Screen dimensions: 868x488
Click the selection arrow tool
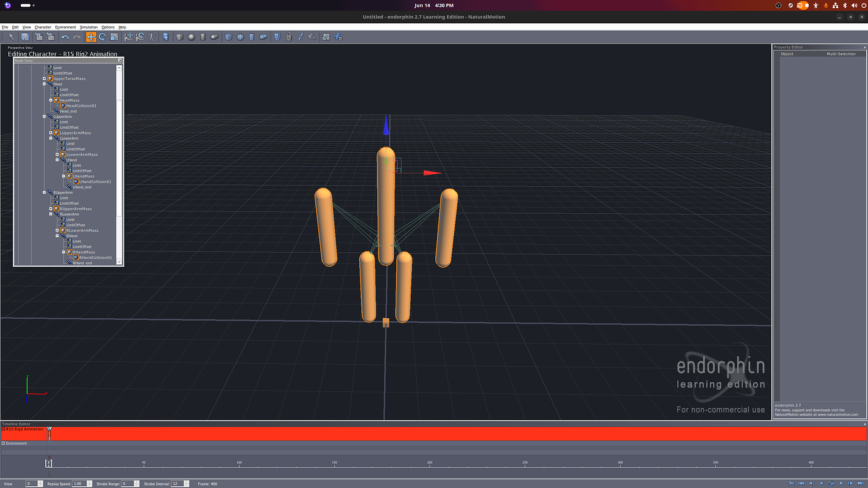(11, 37)
